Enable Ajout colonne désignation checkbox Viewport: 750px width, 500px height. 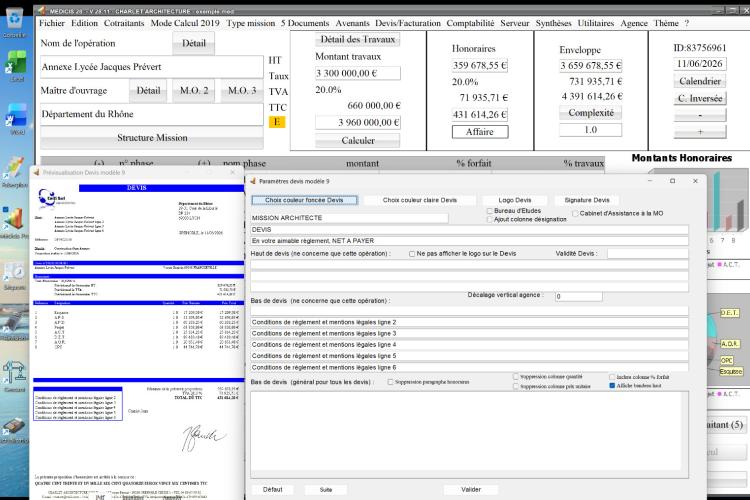490,219
